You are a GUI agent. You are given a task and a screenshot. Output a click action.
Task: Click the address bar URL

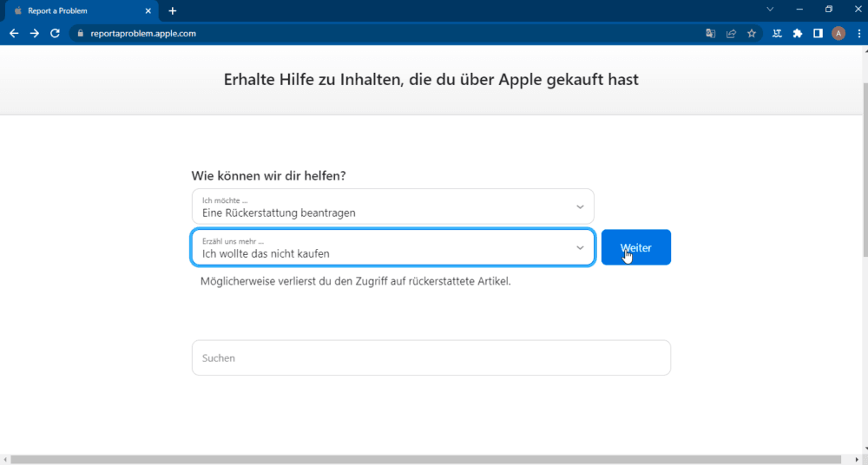pyautogui.click(x=143, y=33)
